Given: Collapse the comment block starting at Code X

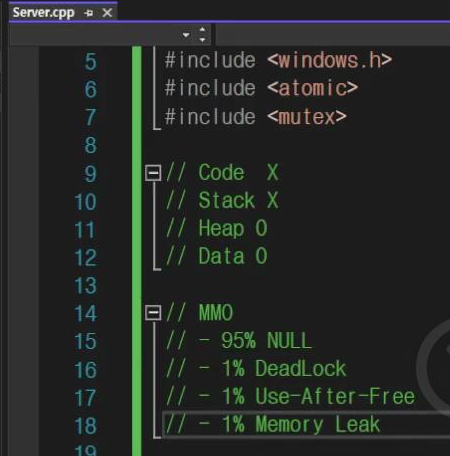Looking at the screenshot, I should (x=153, y=173).
